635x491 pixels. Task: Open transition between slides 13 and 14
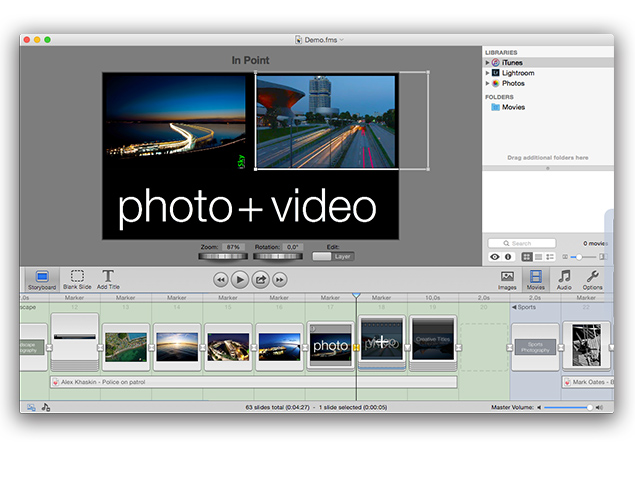151,348
